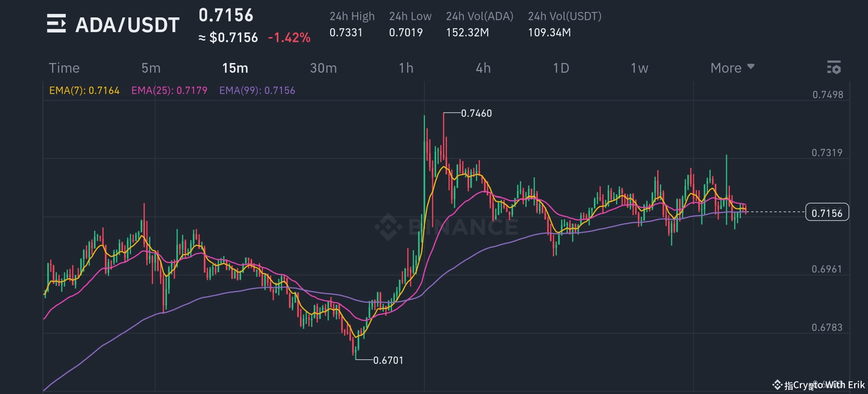Click the -1.42% price change indicator
Viewport: 868px width, 394px height.
289,38
